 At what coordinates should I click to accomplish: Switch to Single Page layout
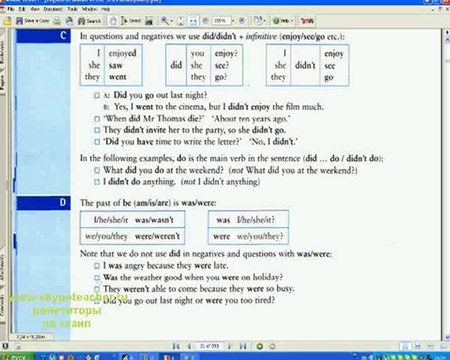(405, 347)
